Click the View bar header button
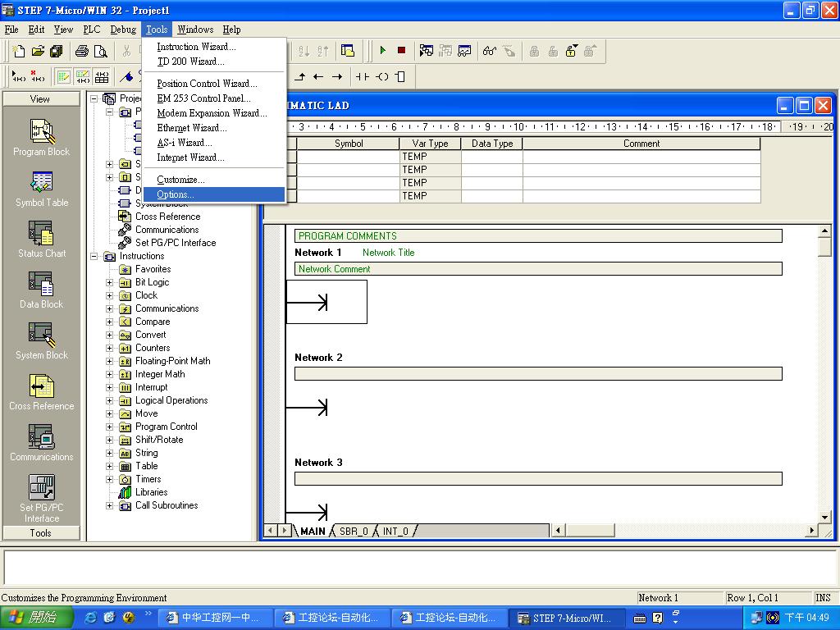 [x=41, y=99]
